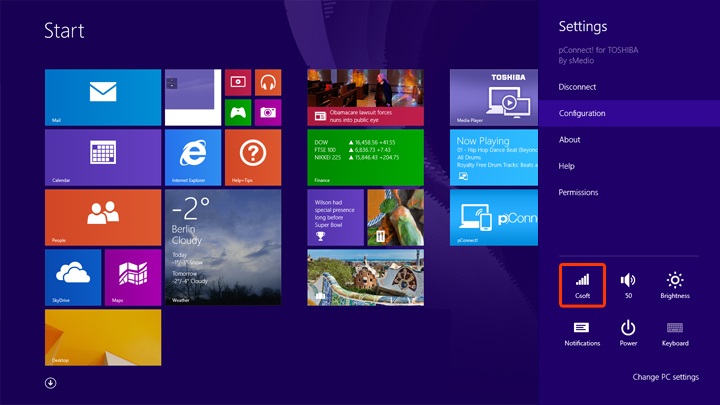Open Permissions in Settings menu
The width and height of the screenshot is (720, 405).
coord(578,192)
